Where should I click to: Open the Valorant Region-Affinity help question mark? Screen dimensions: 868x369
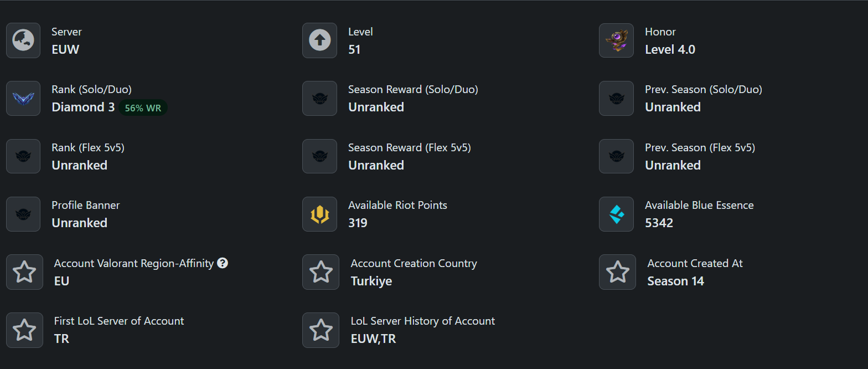click(223, 263)
